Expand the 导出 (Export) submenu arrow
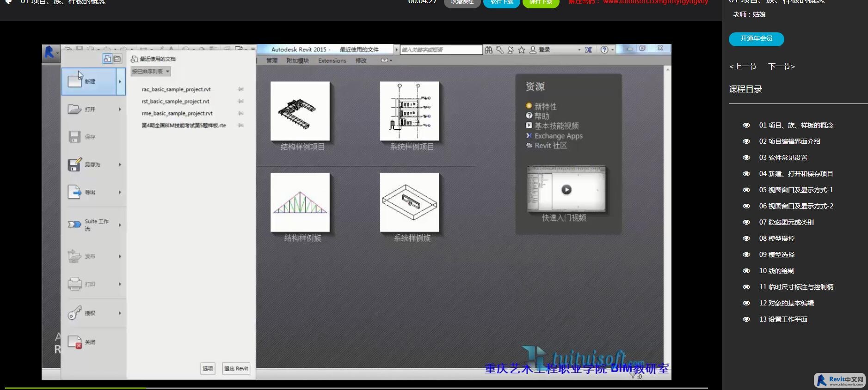 pos(120,192)
